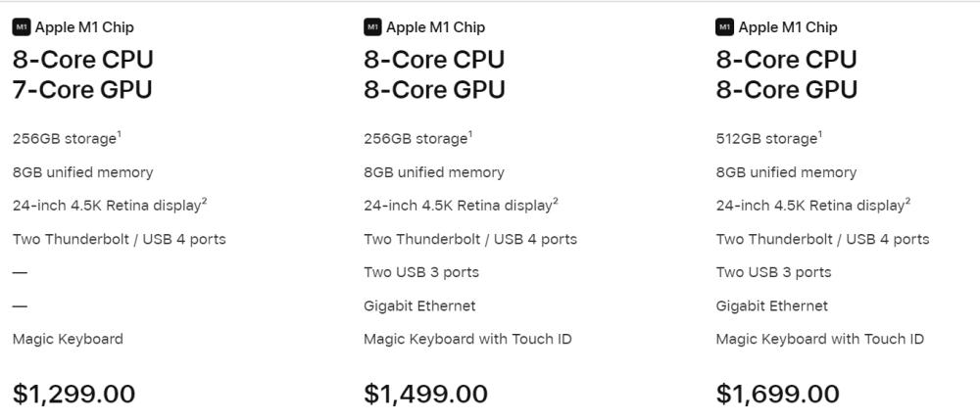
Task: Select the $1,299.00 price
Action: tap(73, 394)
